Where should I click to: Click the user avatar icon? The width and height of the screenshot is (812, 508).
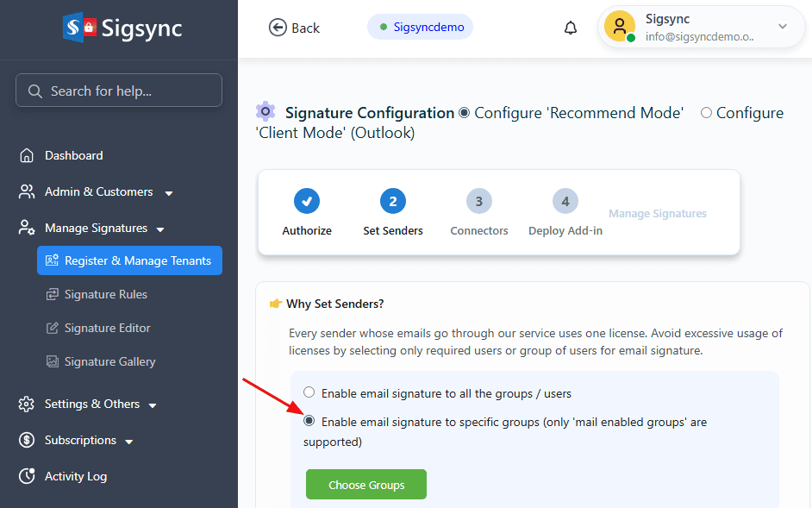click(619, 27)
